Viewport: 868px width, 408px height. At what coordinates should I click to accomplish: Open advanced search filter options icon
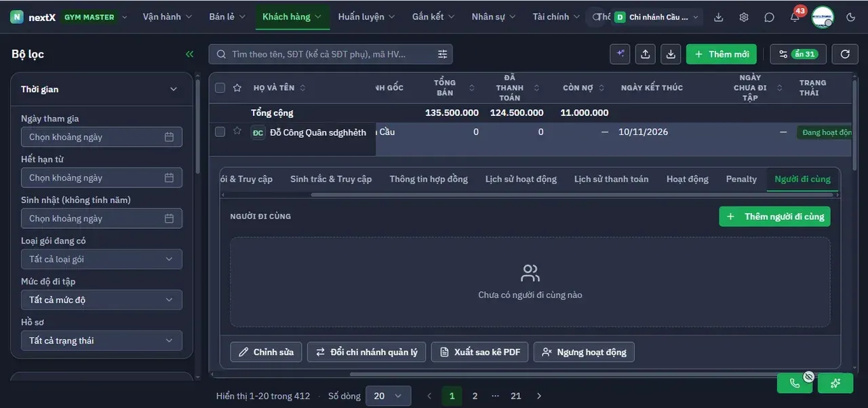tap(443, 54)
